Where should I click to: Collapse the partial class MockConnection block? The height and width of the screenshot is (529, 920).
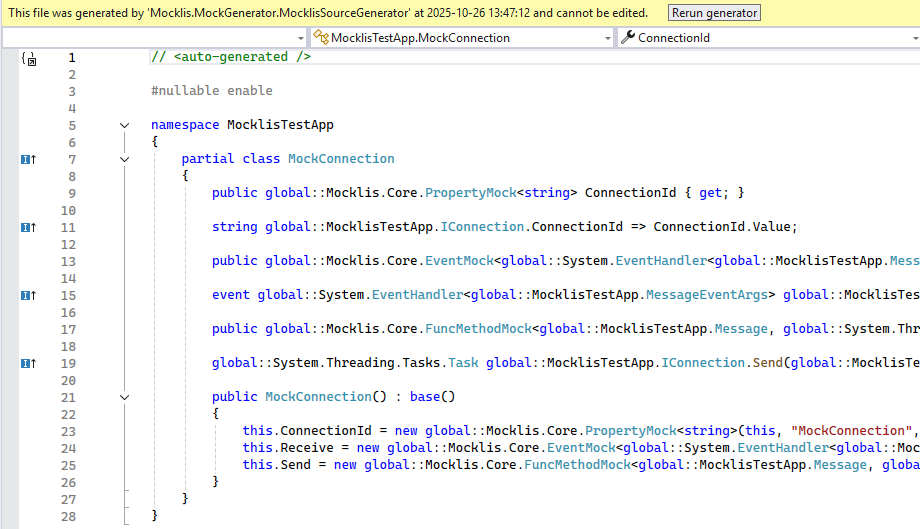[x=124, y=159]
